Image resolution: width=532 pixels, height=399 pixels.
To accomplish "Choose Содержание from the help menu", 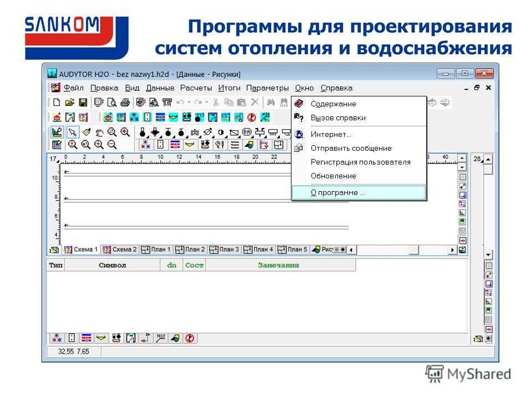I will click(359, 104).
